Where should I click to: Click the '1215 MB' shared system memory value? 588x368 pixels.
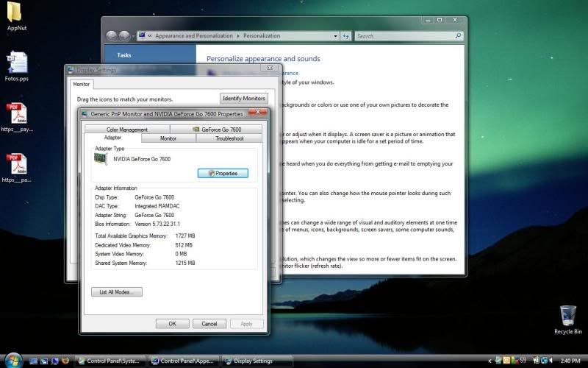185,263
